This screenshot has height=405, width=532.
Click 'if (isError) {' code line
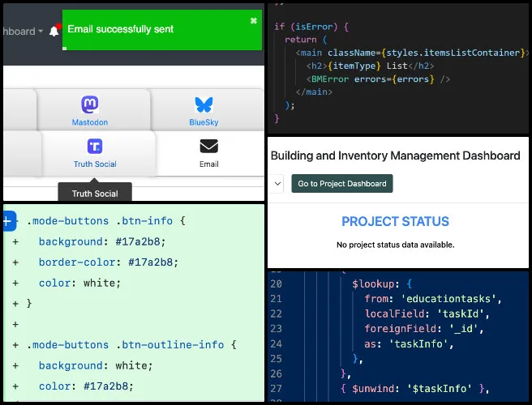pyautogui.click(x=311, y=27)
